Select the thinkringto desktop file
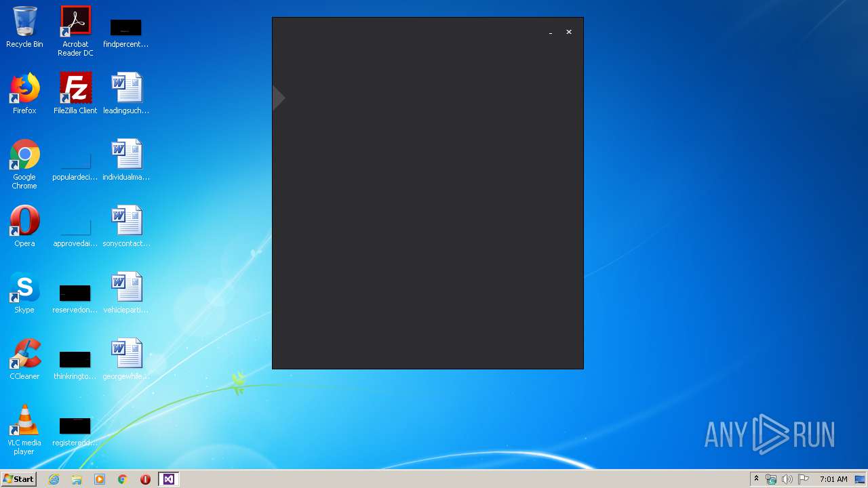This screenshot has height=488, width=868. tap(75, 366)
